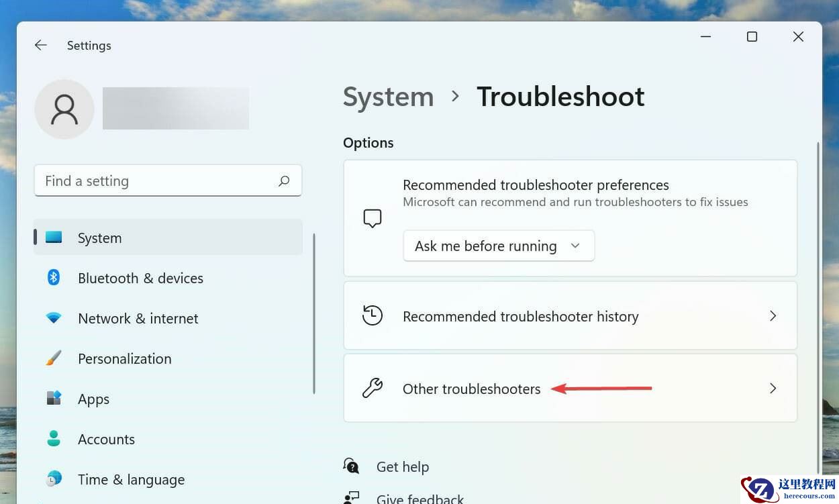Click the Time & language globe icon
This screenshot has width=839, height=504.
[54, 478]
